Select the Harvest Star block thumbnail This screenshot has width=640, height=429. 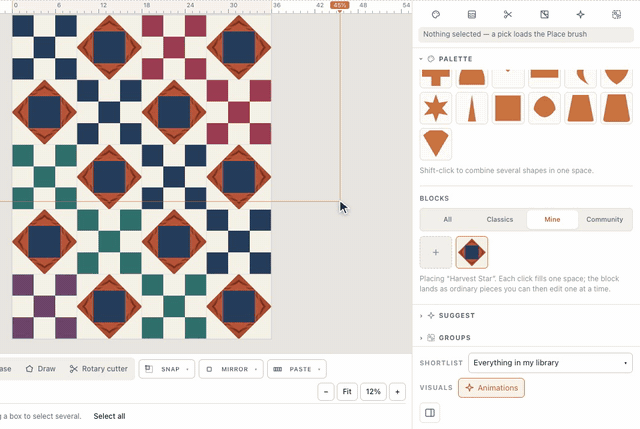[471, 252]
